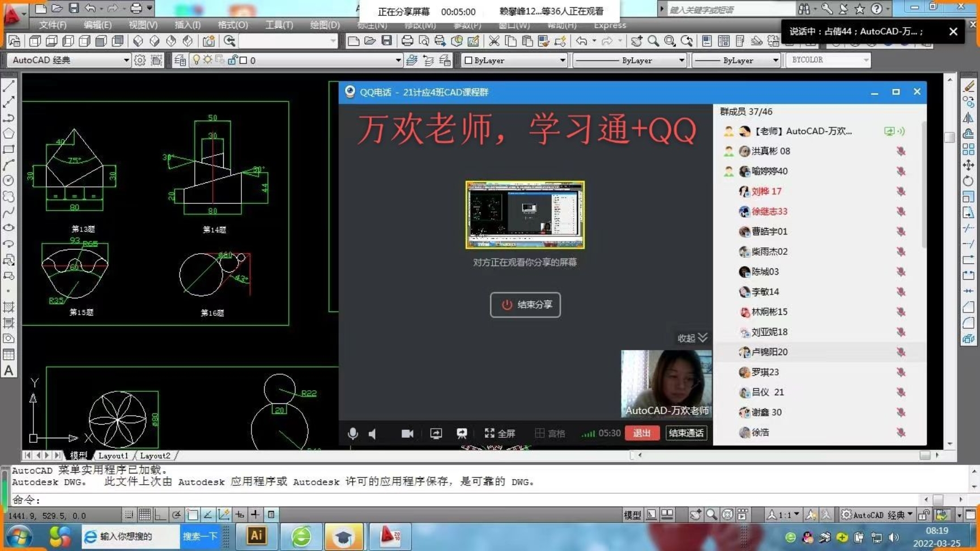
Task: Open the Layer Properties Manager icon
Action: click(180, 60)
